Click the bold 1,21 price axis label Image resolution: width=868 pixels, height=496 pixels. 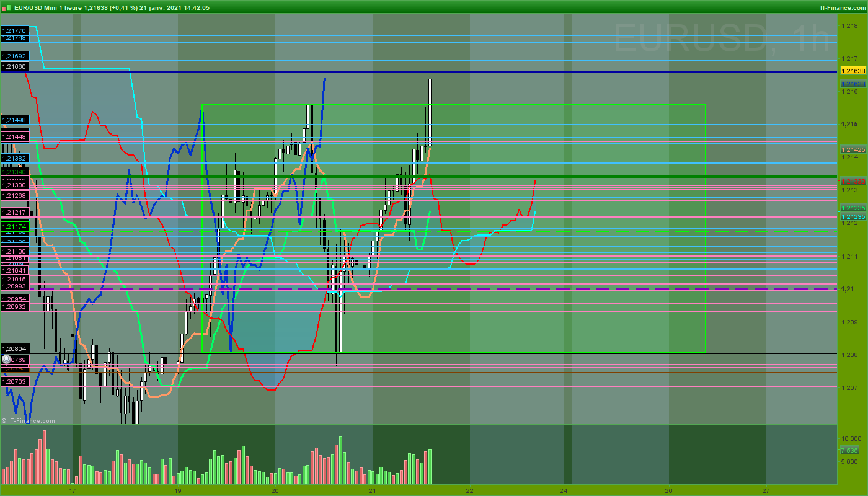(x=847, y=288)
